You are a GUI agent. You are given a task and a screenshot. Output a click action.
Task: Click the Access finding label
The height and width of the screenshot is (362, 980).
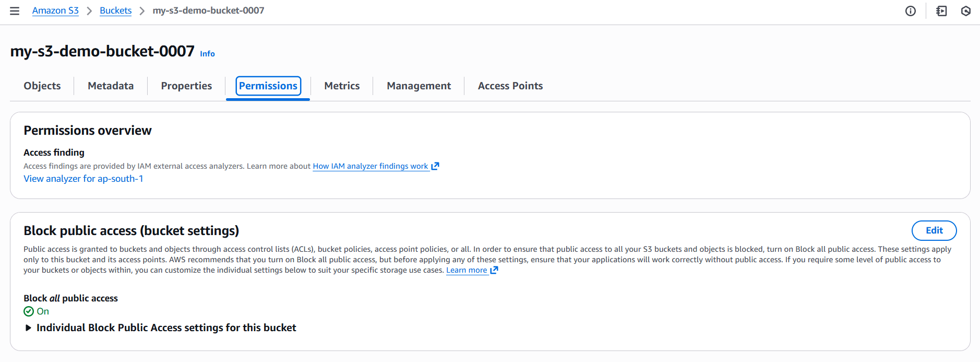[54, 153]
